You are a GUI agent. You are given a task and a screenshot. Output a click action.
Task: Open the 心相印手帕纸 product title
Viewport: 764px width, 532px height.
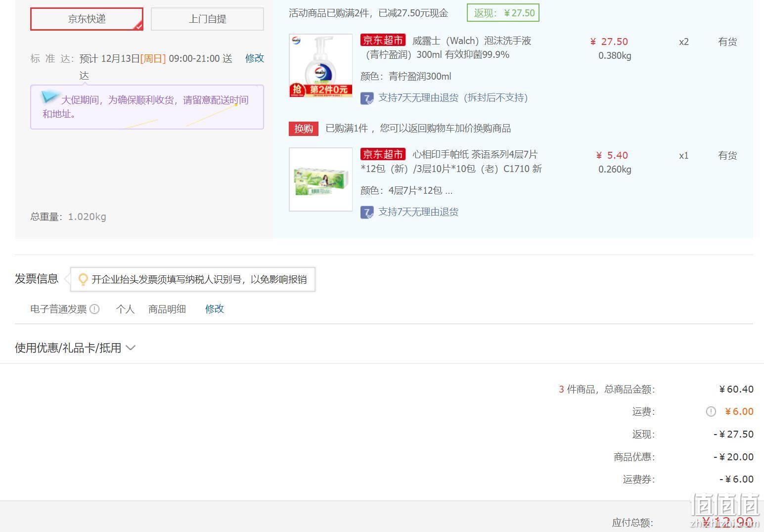point(451,162)
